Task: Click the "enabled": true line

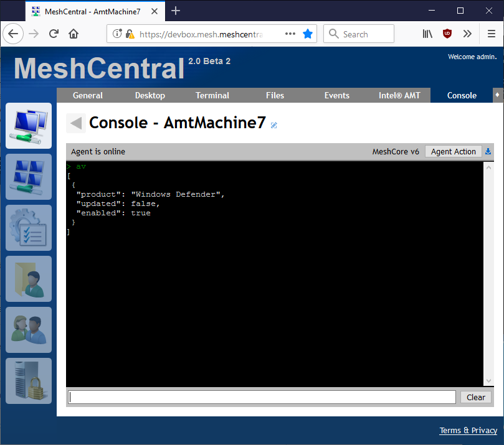Action: tap(113, 213)
